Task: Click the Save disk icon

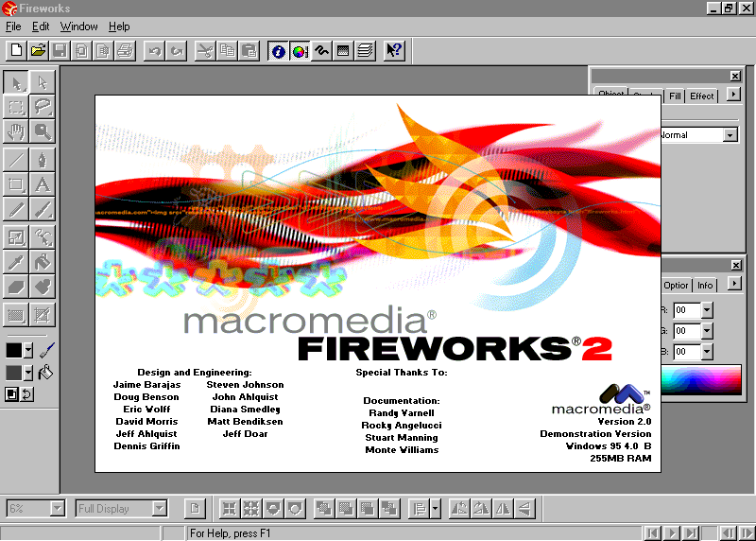Action: click(60, 51)
